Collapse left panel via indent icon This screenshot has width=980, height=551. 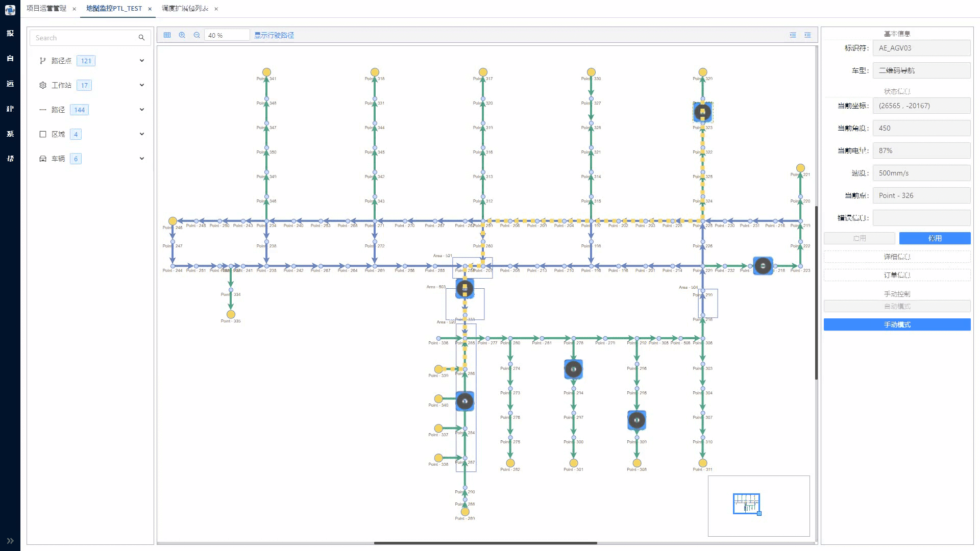(793, 35)
